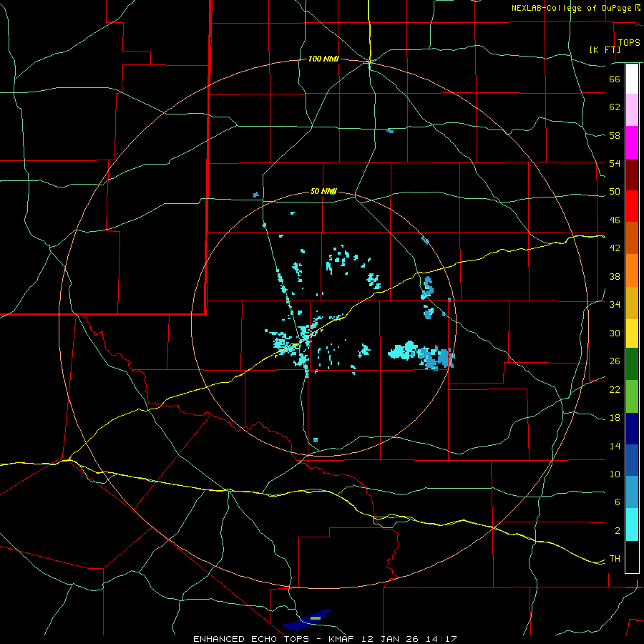Image resolution: width=644 pixels, height=644 pixels.
Task: Click the green pixel inside the navy echo
Action: pyautogui.click(x=316, y=618)
